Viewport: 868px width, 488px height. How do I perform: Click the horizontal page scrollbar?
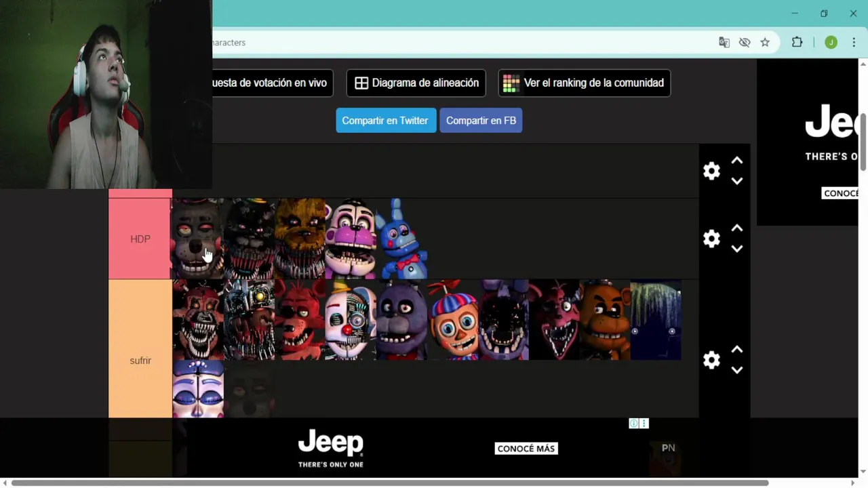(390, 483)
